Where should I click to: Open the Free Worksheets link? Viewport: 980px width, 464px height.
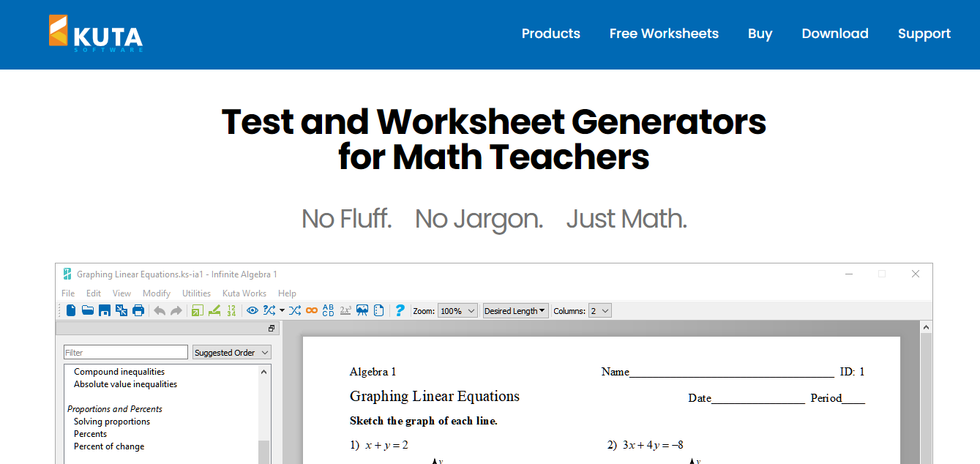click(664, 34)
